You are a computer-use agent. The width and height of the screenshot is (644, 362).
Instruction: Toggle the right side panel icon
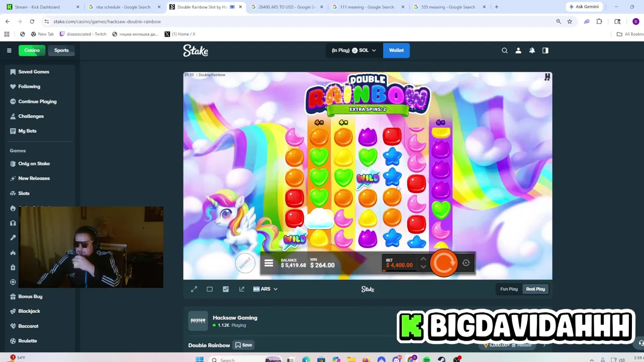(545, 50)
